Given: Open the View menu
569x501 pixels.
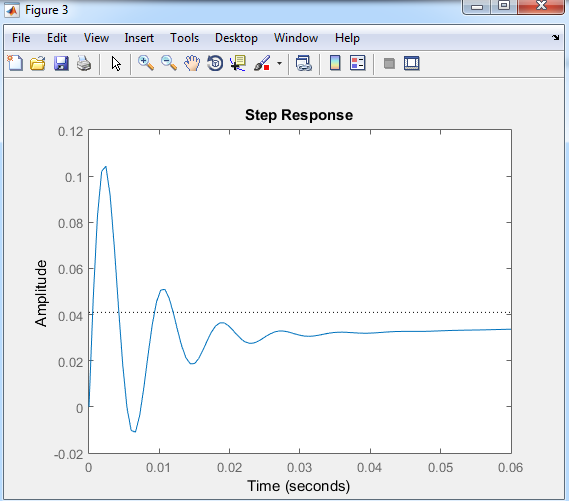Looking at the screenshot, I should tap(96, 38).
